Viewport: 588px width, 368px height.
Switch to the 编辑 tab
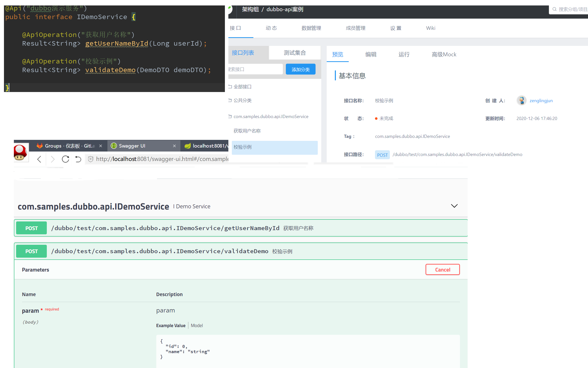(x=371, y=55)
